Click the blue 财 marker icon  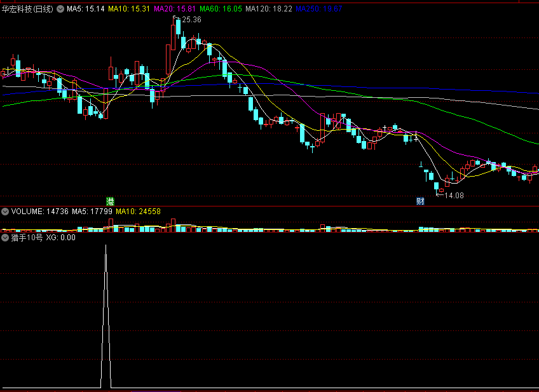(420, 201)
